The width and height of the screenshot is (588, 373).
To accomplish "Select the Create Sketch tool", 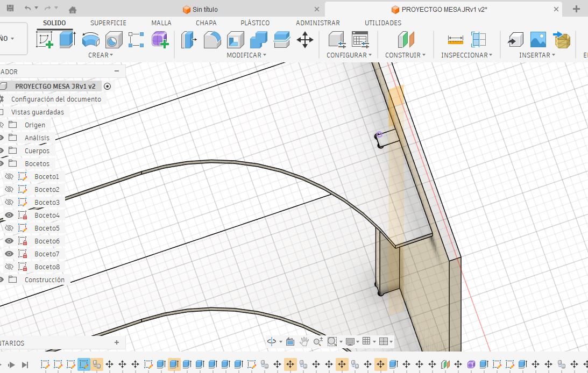I will pyautogui.click(x=45, y=40).
